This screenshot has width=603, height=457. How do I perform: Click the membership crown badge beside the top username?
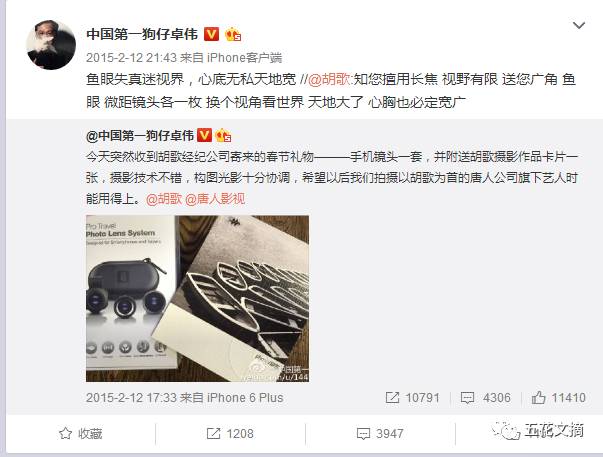[233, 35]
